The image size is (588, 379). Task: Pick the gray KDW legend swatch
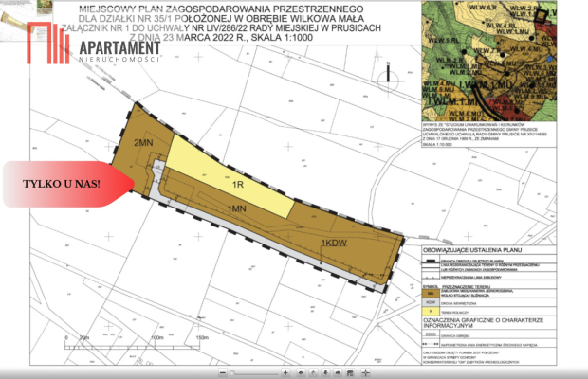[430, 302]
